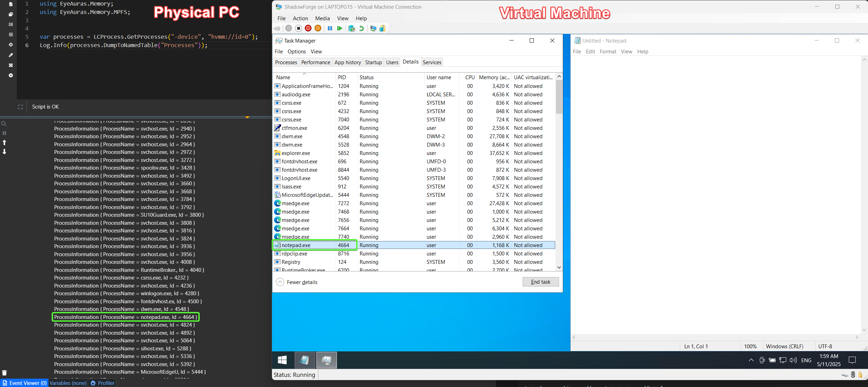Click Task Manager taskbar icon in VM

click(326, 360)
